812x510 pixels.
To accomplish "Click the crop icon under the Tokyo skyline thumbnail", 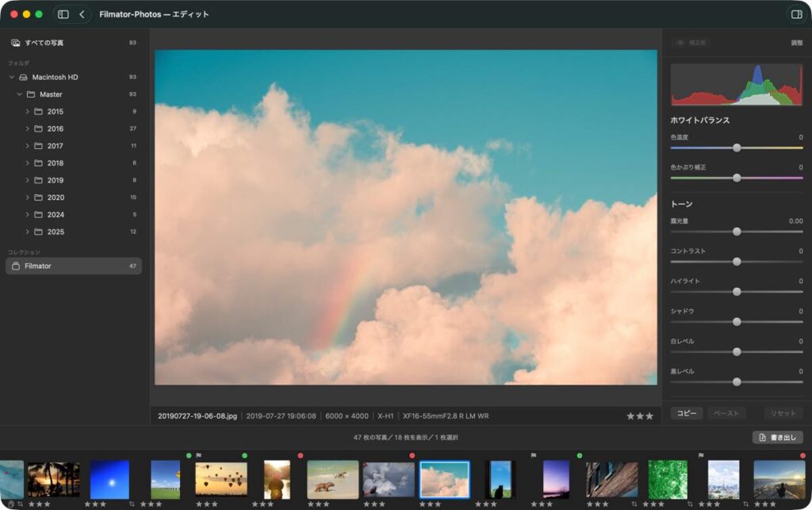I will [745, 504].
